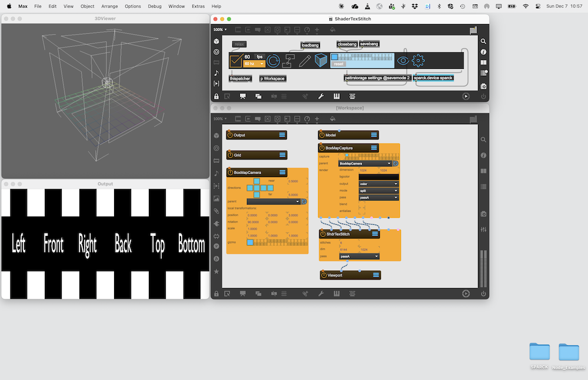
Task: Click refresh icon beside BoxMapCamera parent dropdown
Action: (x=304, y=201)
